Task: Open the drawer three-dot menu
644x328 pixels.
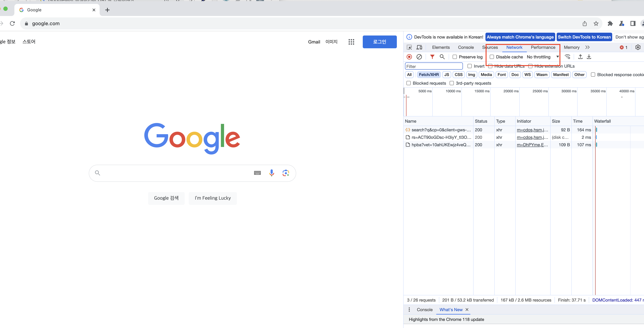Action: 409,310
